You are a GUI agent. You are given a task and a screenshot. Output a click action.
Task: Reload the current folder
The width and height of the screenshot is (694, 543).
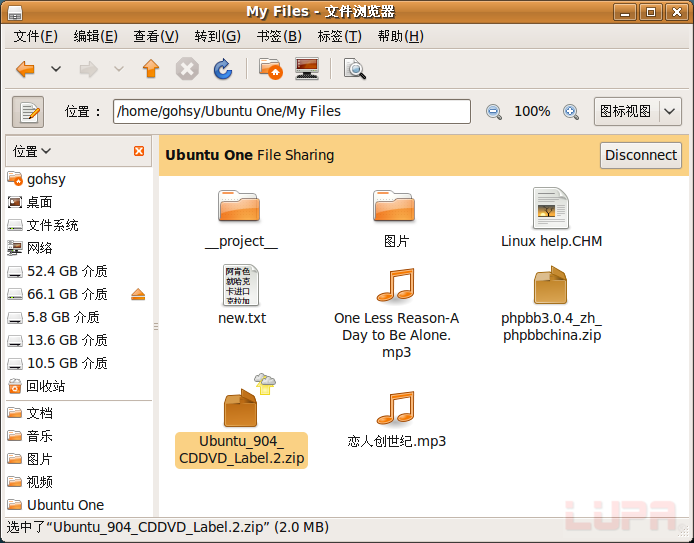pyautogui.click(x=223, y=69)
